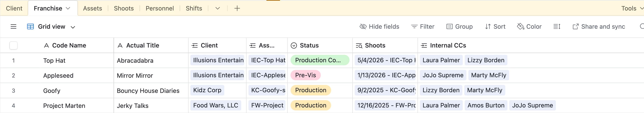644x113 pixels.
Task: Expand the Franchise tab dropdown arrow
Action: pyautogui.click(x=68, y=8)
